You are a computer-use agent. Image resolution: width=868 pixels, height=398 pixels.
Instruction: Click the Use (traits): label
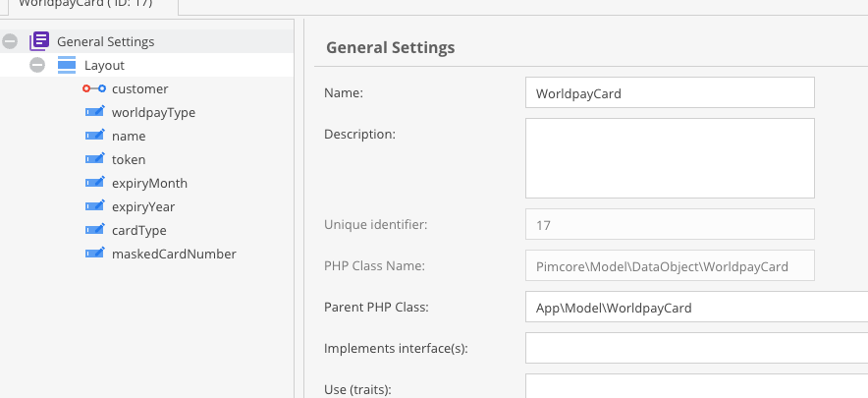pyautogui.click(x=357, y=390)
